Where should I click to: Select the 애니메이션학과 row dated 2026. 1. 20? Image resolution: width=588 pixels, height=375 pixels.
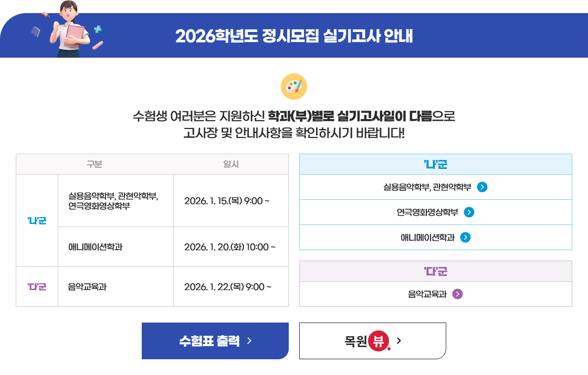[x=152, y=247]
